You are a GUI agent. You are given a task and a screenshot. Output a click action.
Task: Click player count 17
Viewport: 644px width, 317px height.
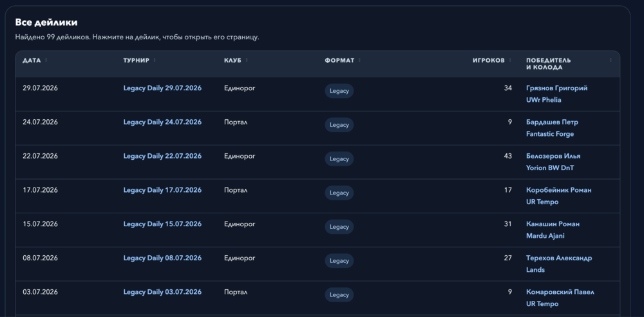click(508, 190)
